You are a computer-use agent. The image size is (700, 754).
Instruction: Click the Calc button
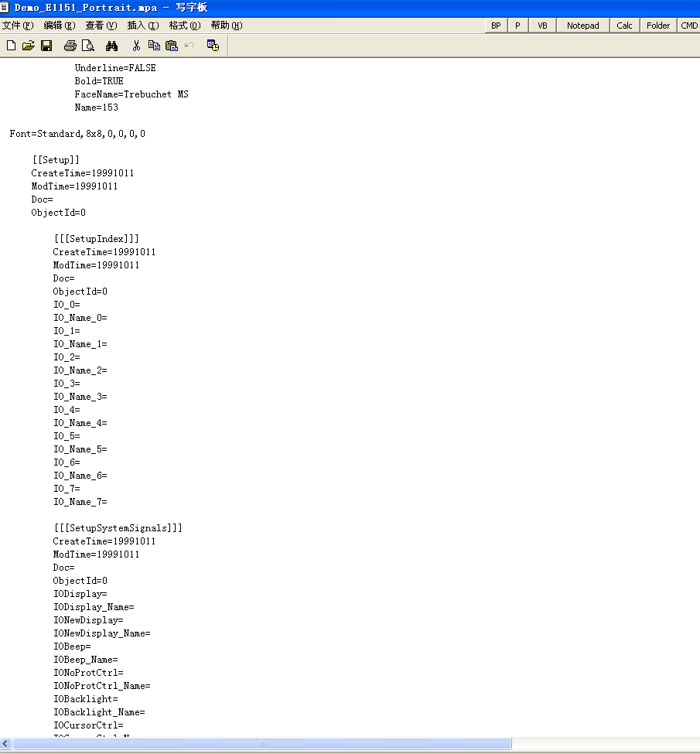click(x=624, y=26)
